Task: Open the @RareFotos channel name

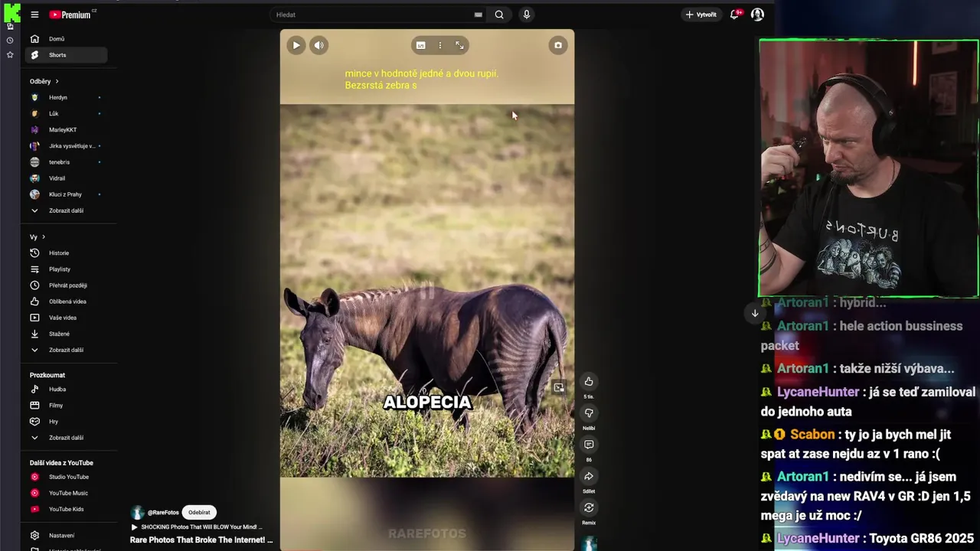Action: click(163, 513)
